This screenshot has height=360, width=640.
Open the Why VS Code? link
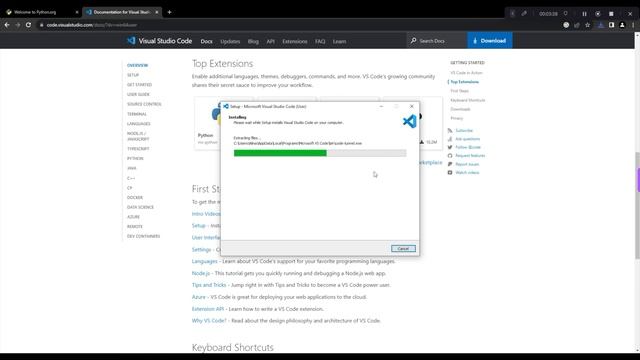tap(209, 321)
